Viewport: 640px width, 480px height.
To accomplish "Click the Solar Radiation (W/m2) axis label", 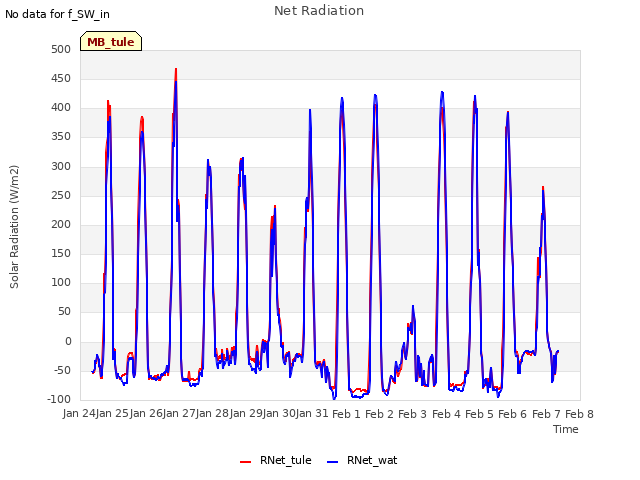I will click(14, 227).
